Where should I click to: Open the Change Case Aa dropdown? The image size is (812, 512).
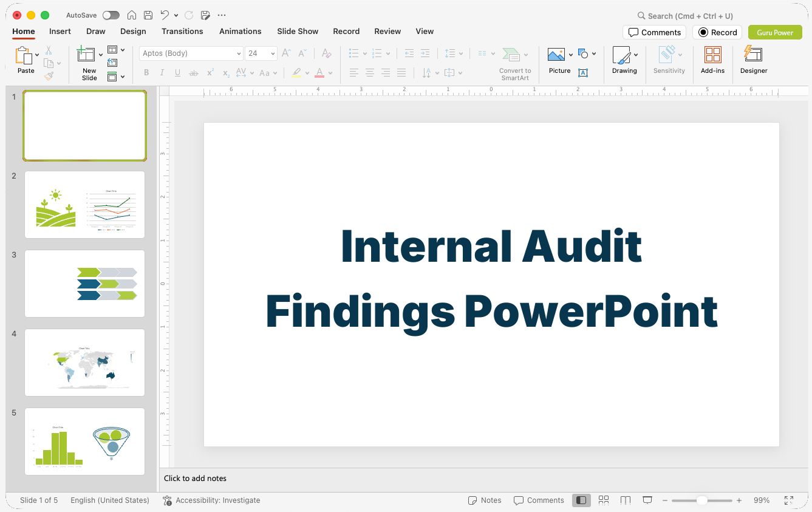(x=268, y=73)
